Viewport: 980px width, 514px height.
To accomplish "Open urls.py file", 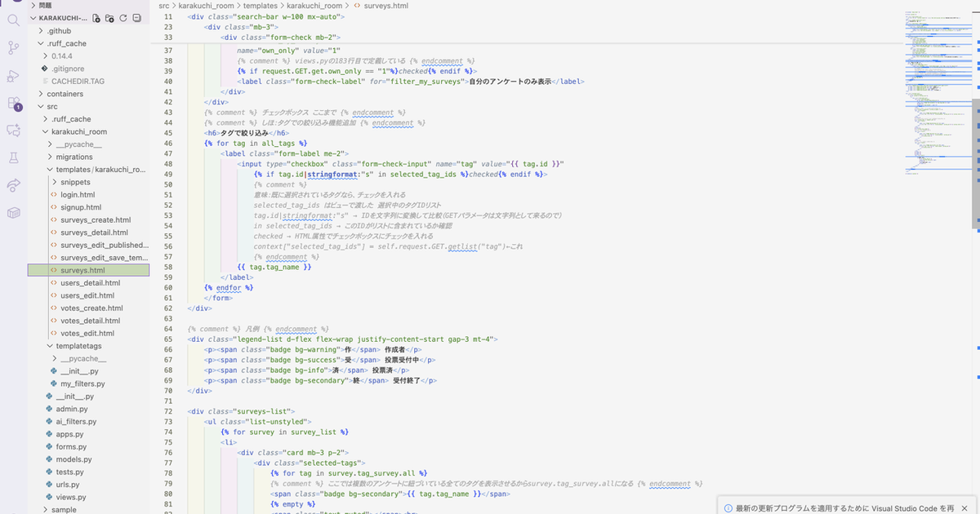I will [68, 485].
